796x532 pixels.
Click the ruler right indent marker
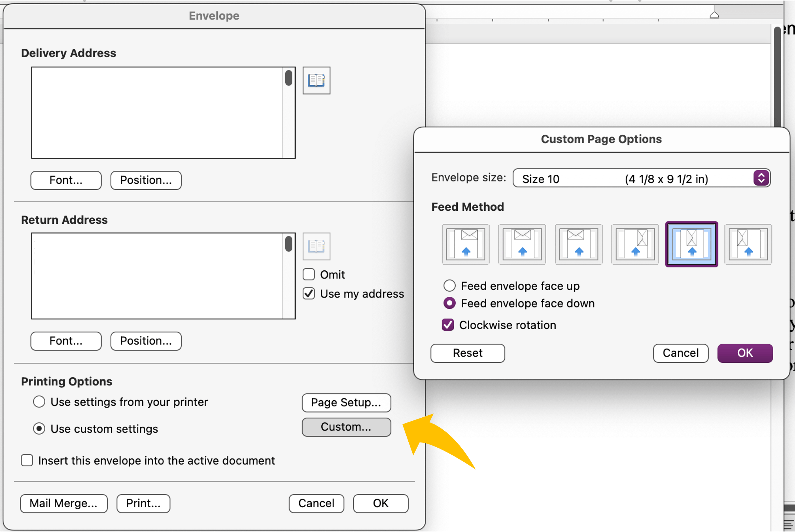(x=714, y=15)
